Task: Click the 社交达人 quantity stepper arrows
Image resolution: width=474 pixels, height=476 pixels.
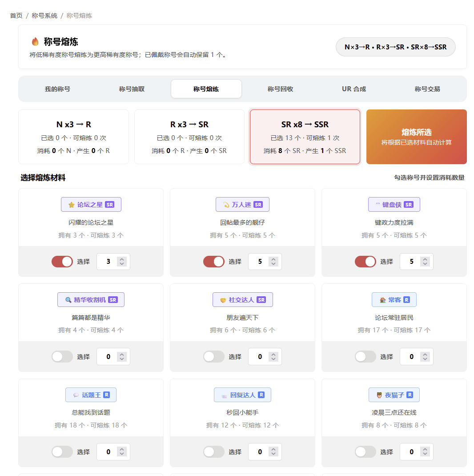Action: click(273, 356)
